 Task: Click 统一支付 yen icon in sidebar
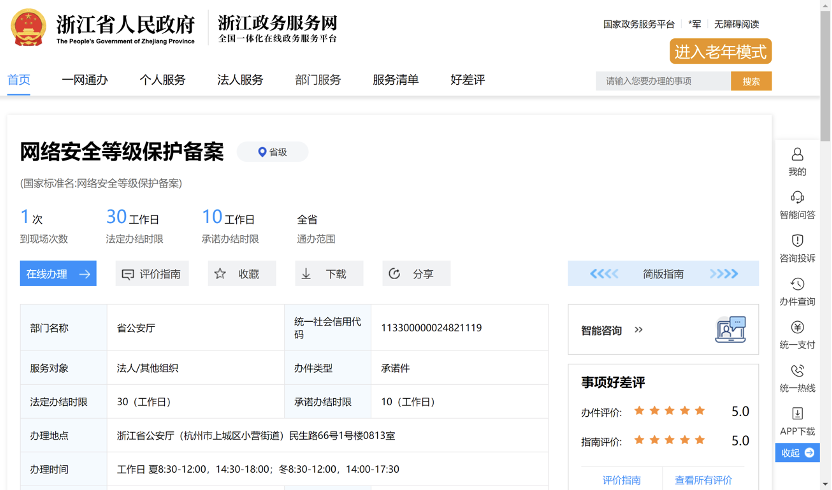(797, 327)
